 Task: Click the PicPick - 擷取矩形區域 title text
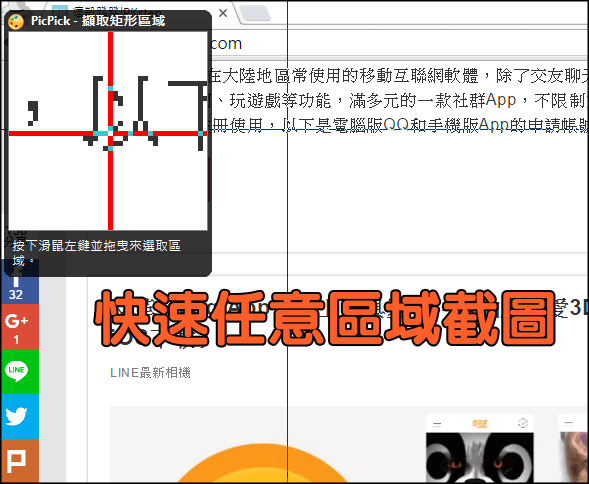[98, 21]
